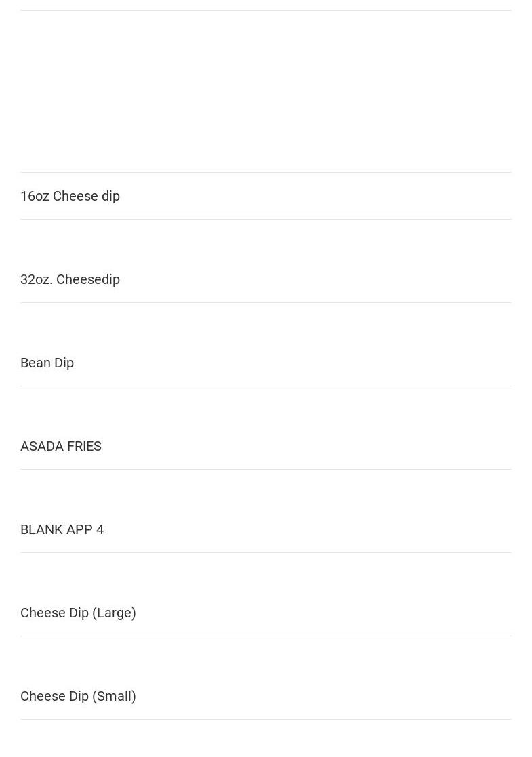Add the 32oz. Cheesedip appetizer
Screen dimensions: 532x757
(x=70, y=279)
